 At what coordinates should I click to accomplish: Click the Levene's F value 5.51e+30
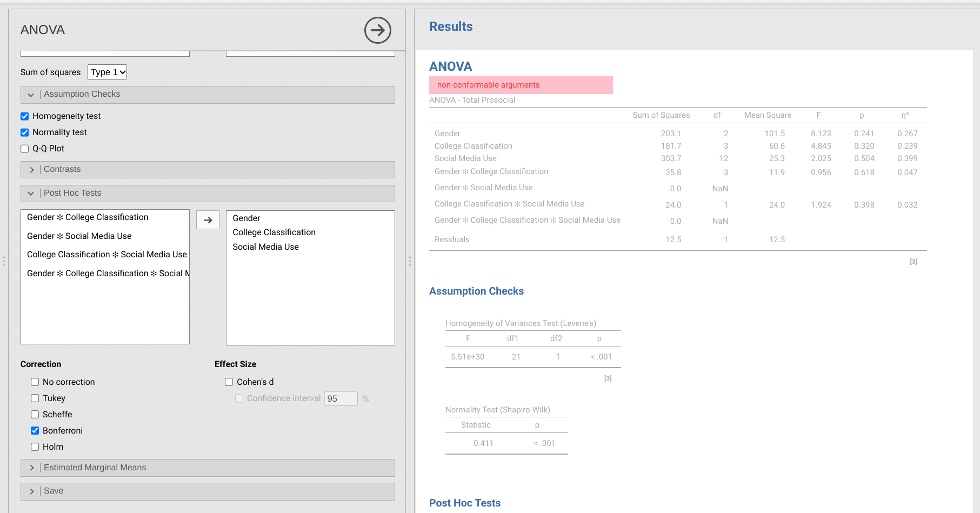click(x=468, y=357)
